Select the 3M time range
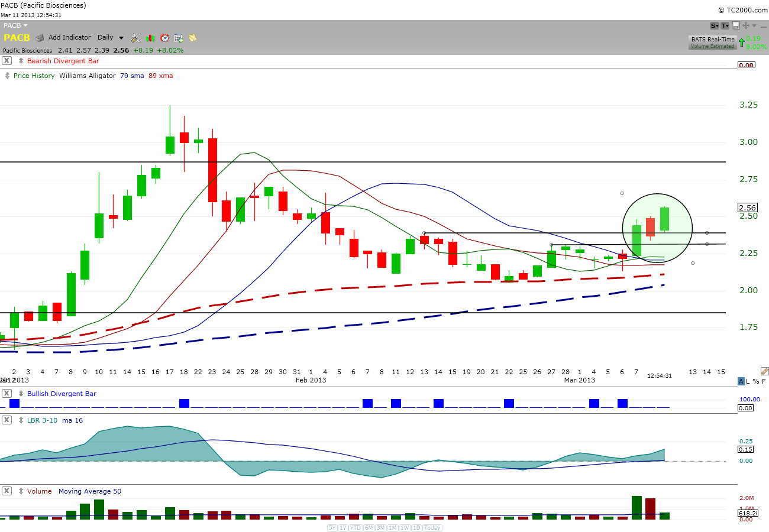Screen dimensions: 769x532 click(x=380, y=528)
